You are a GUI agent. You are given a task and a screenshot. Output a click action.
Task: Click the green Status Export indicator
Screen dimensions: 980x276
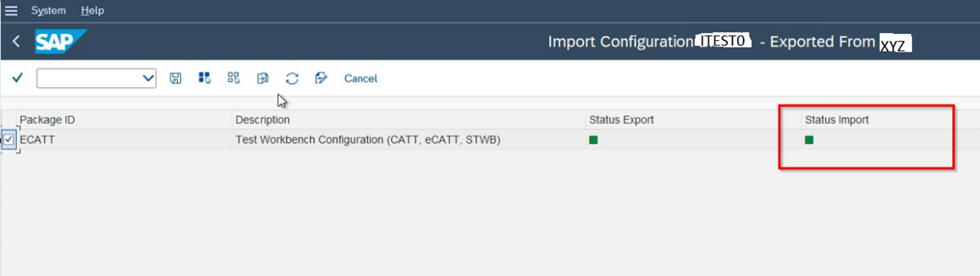pos(593,140)
